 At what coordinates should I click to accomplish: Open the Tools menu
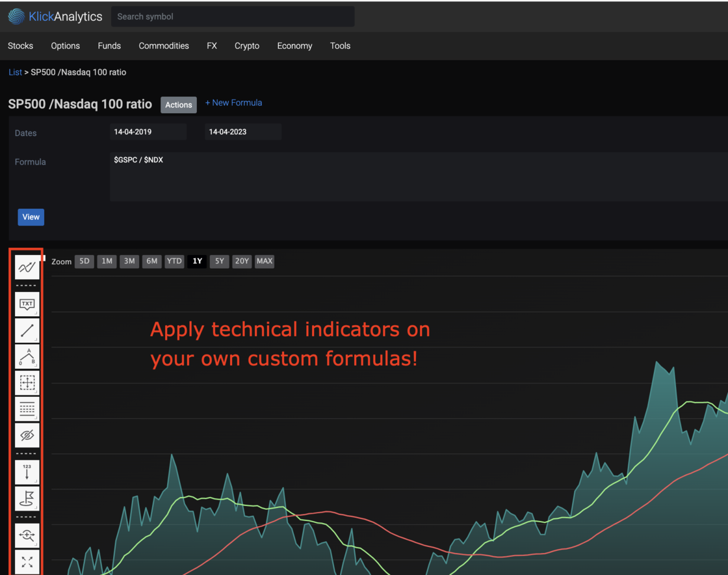(x=341, y=46)
